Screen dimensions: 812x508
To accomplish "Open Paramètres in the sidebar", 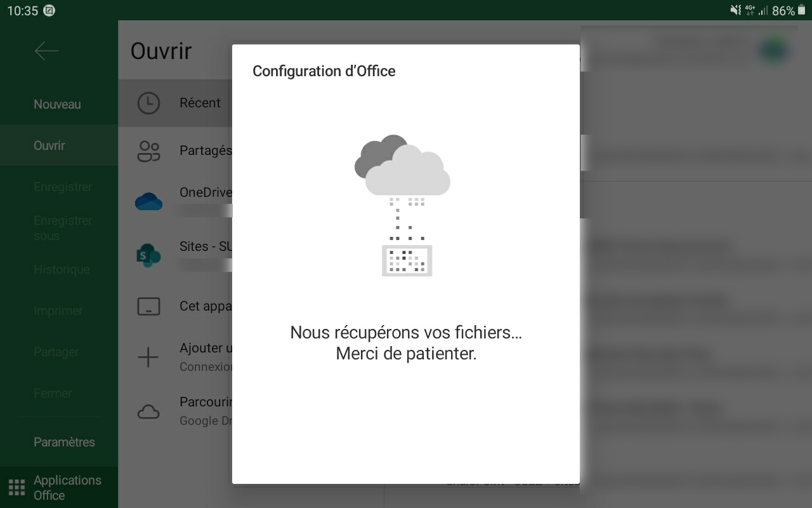I will (64, 442).
